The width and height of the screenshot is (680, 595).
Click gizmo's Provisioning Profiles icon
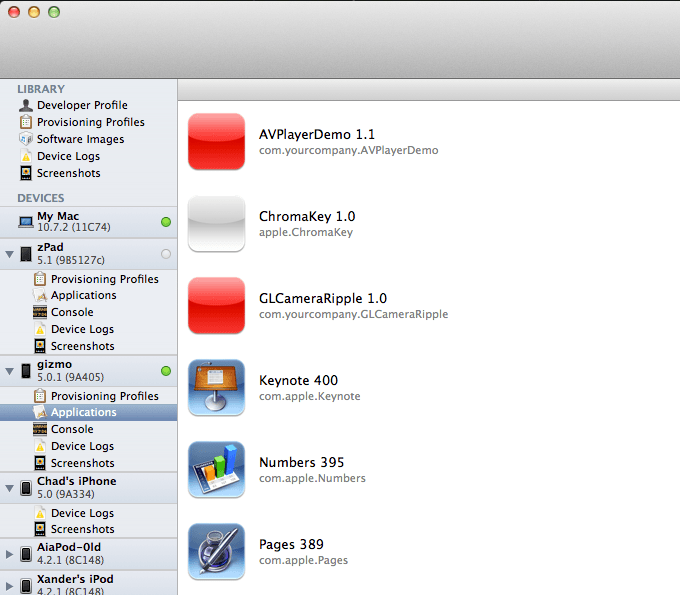pos(40,396)
